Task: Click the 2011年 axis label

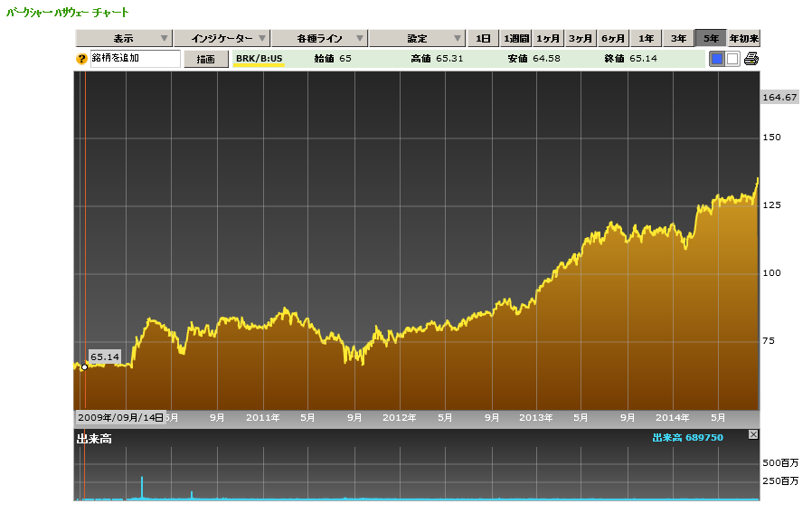Action: point(262,417)
